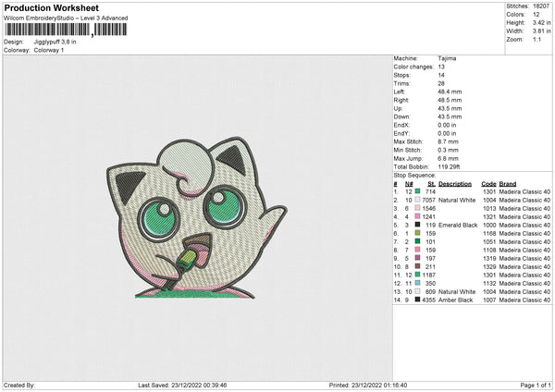Click thread code '1168' in row 6
Image resolution: width=555 pixels, height=392 pixels.
pyautogui.click(x=489, y=233)
